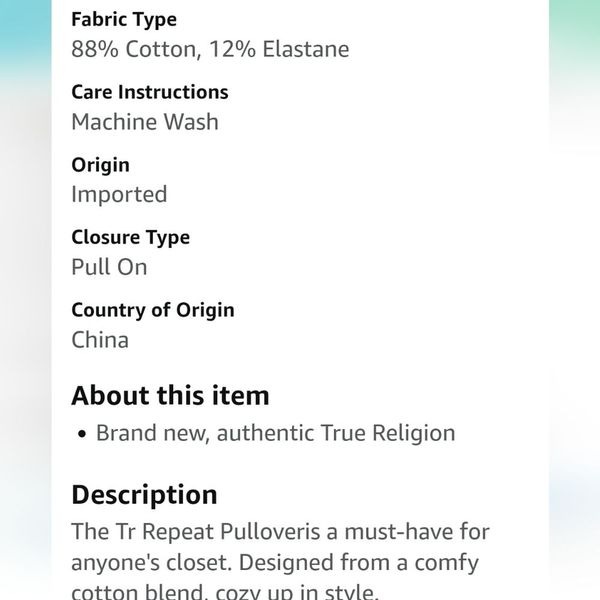Click the Tr Repeat Pullover description line
This screenshot has height=600, width=600.
(280, 532)
